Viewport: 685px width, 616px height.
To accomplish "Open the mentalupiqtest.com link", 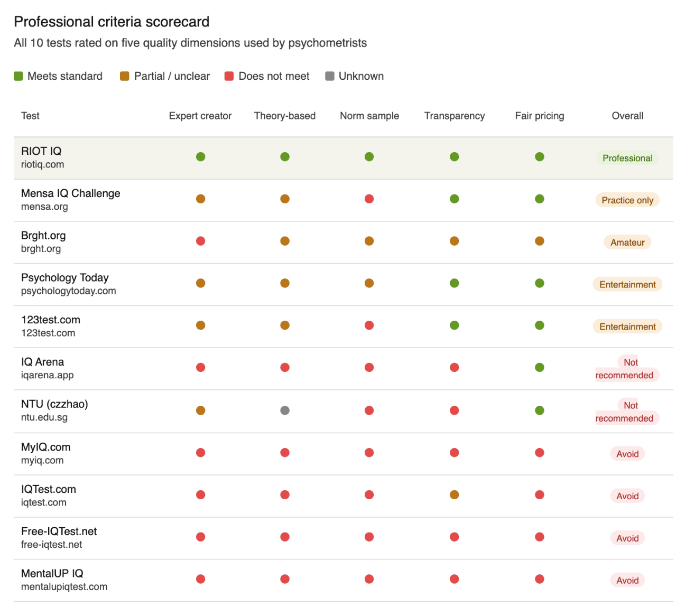I will tap(64, 587).
